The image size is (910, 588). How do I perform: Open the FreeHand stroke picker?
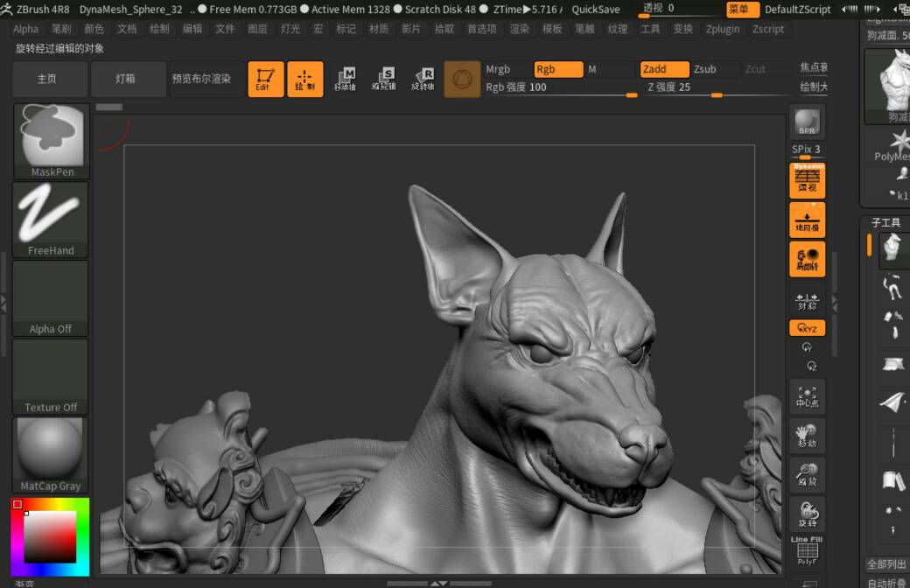(x=51, y=219)
